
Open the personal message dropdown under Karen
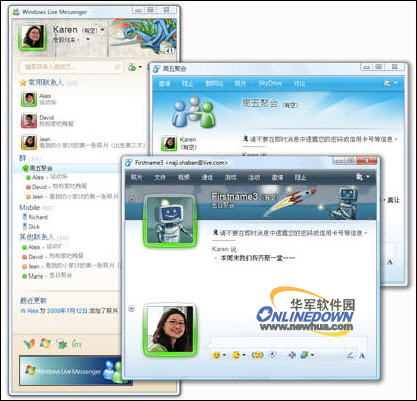(x=88, y=39)
